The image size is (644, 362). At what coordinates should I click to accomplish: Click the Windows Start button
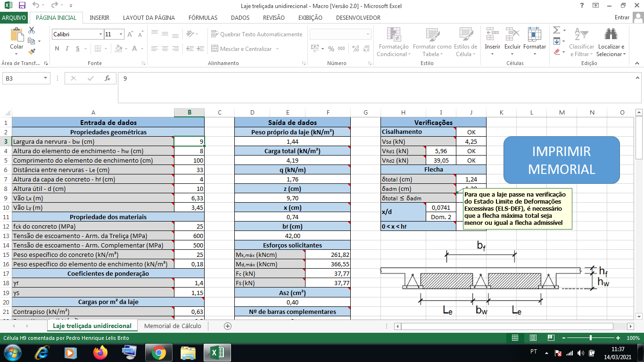point(13,353)
